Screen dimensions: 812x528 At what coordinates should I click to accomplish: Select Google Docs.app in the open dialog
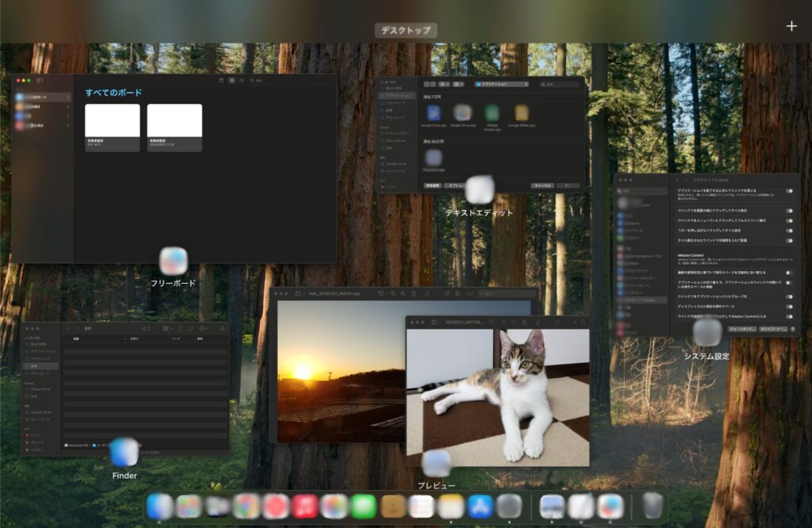[x=434, y=116]
